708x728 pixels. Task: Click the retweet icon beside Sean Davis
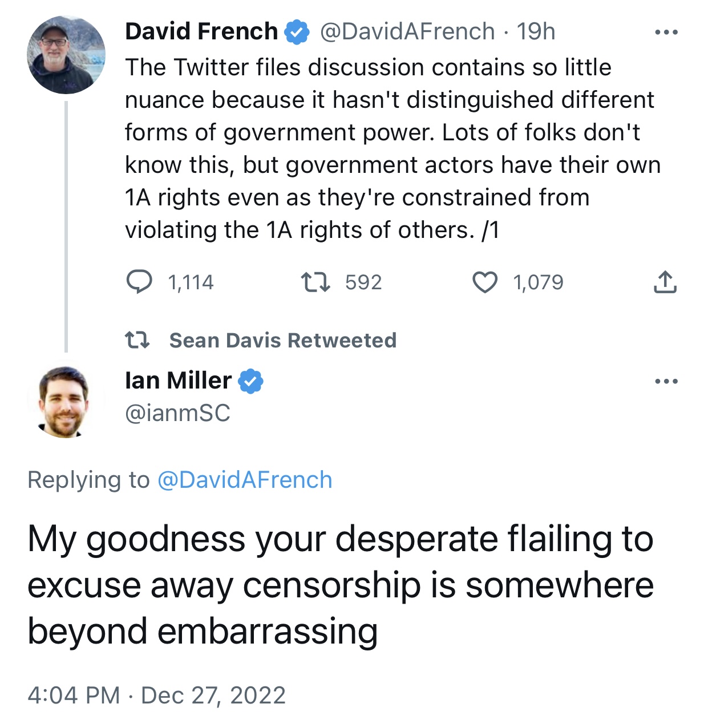pos(137,340)
